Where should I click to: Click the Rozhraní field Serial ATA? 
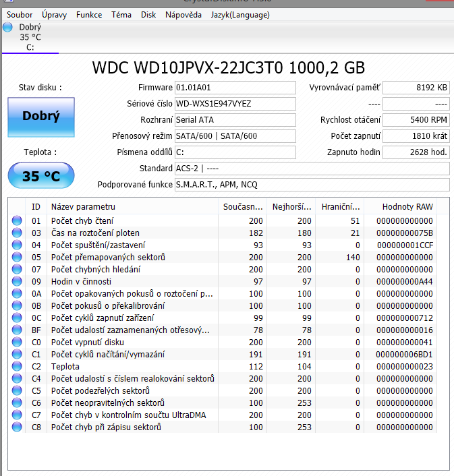tap(235, 120)
